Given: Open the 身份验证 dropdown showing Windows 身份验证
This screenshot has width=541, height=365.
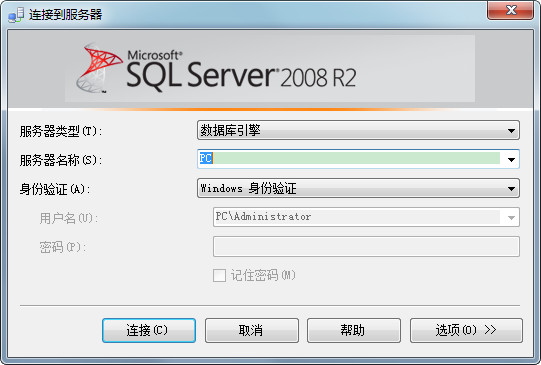Looking at the screenshot, I should [358, 188].
